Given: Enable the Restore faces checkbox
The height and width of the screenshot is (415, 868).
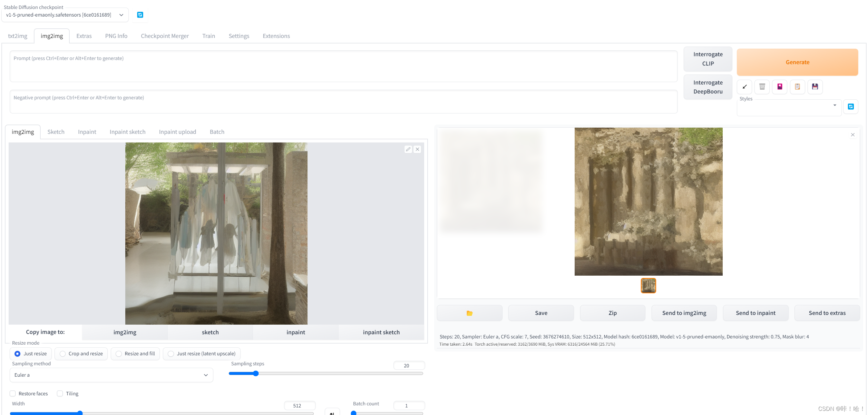Looking at the screenshot, I should (13, 394).
